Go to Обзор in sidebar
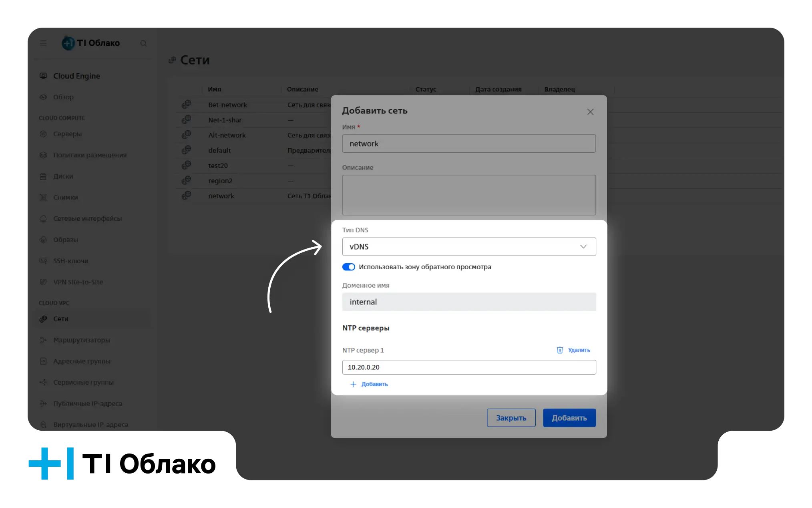Image resolution: width=812 pixels, height=508 pixels. (63, 97)
